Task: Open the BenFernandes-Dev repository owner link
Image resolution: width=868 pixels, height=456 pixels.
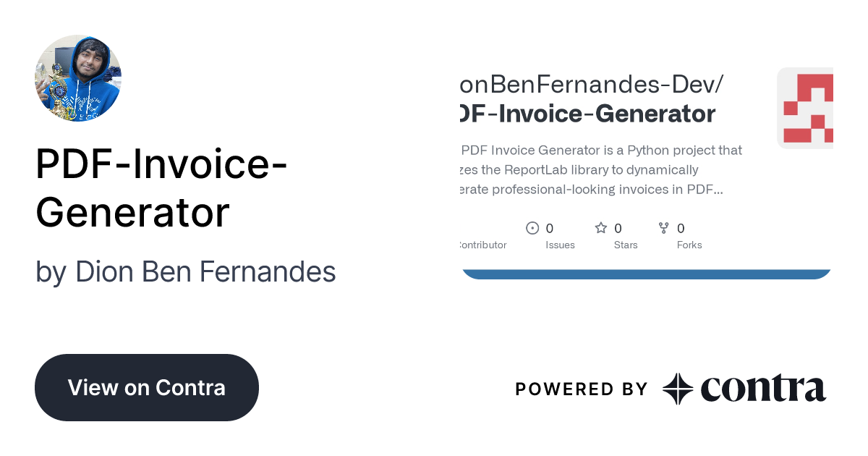Action: 591,84
